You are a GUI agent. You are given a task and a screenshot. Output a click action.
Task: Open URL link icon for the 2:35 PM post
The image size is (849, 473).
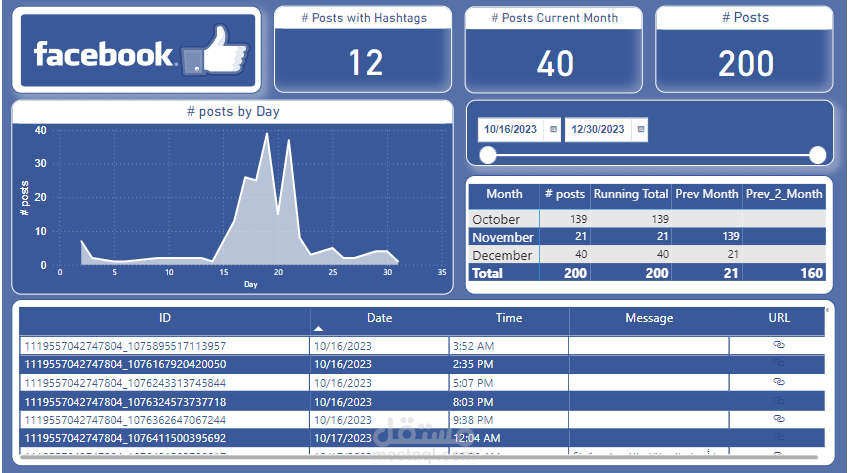[x=779, y=364]
